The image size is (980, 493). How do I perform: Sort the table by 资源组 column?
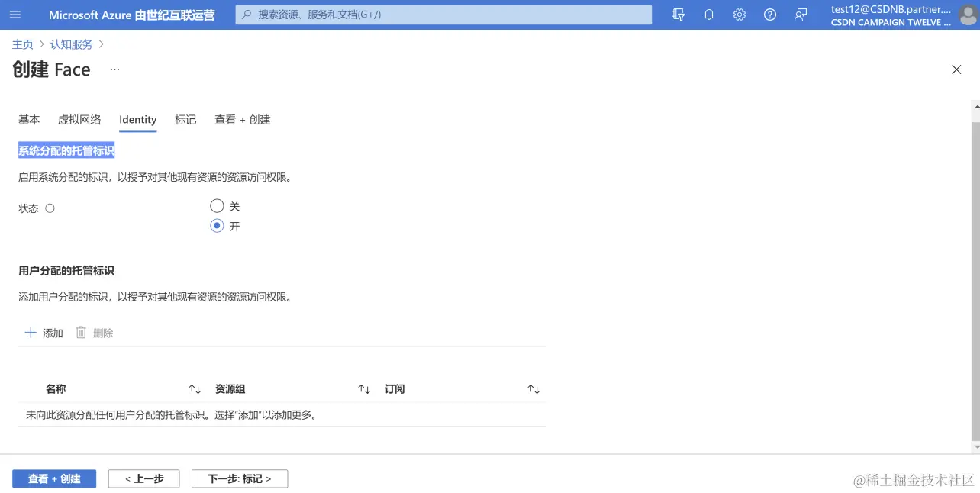(364, 389)
